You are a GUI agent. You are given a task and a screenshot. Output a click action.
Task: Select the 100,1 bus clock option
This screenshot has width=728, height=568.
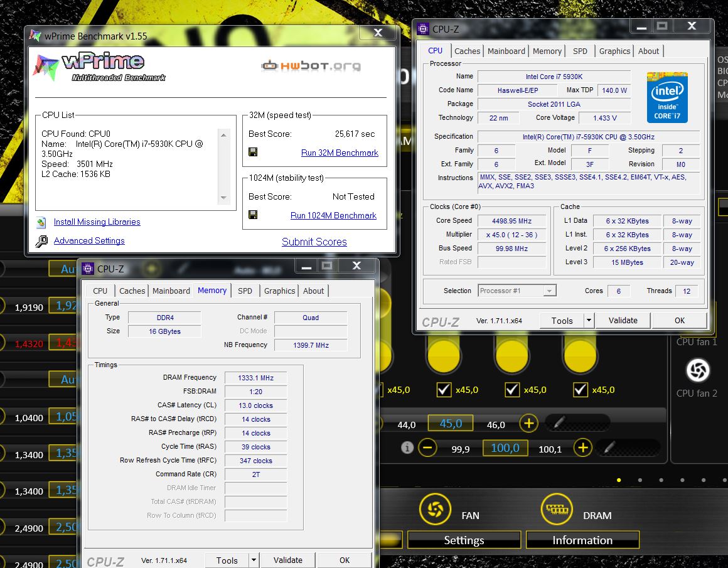550,449
